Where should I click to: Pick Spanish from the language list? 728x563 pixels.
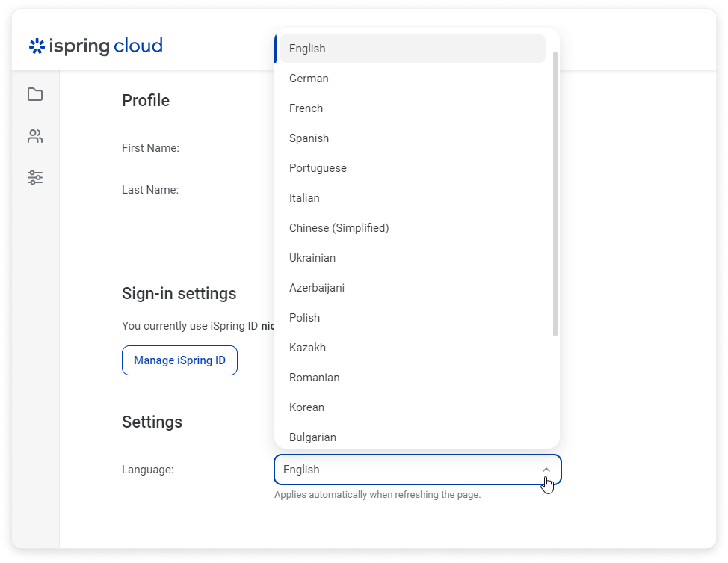[x=413, y=138]
